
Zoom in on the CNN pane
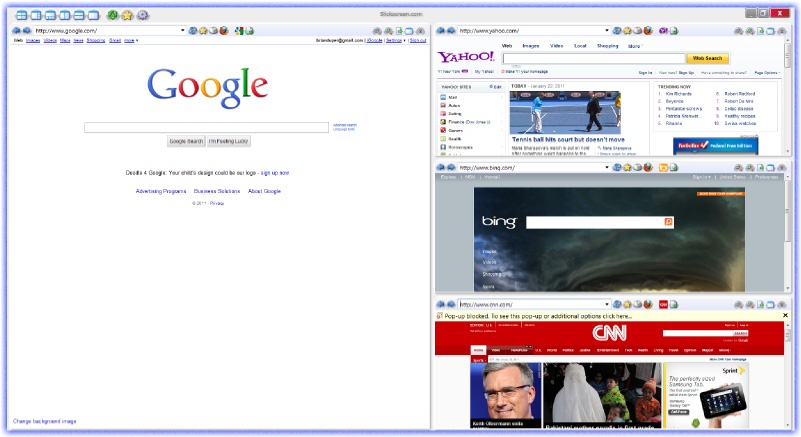coord(749,305)
